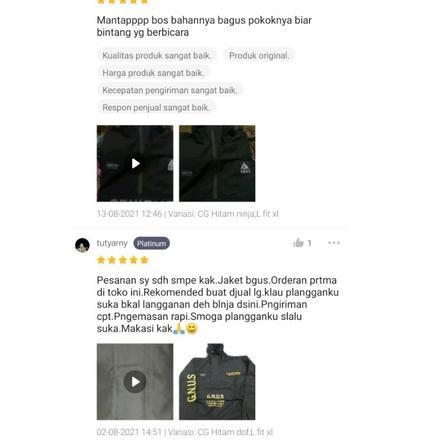Image resolution: width=440 pixels, height=440 pixels.
Task: Select 'Kecepatan pengiriman sangat baik' tag
Action: click(170, 90)
